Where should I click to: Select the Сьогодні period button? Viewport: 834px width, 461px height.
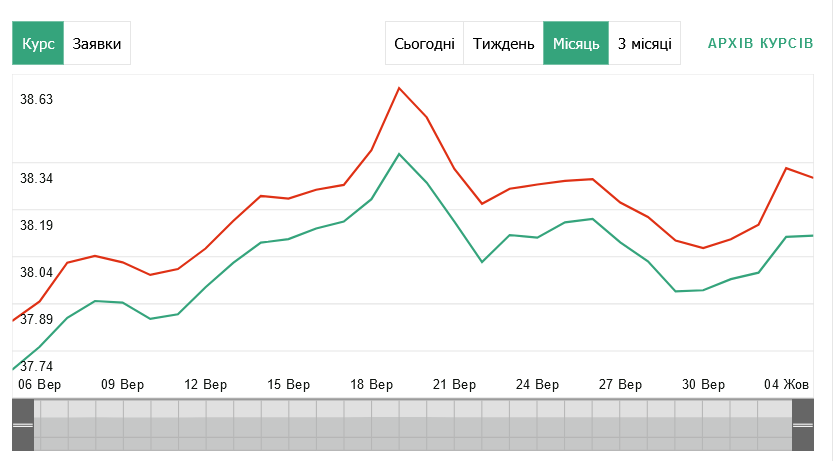(424, 44)
